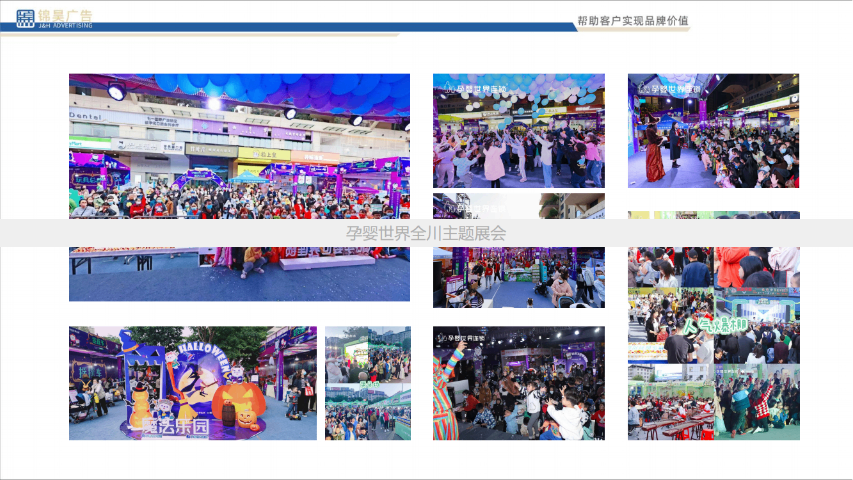Click the J&H Advertising logo icon
Screen dimensions: 853x480
click(x=25, y=17)
